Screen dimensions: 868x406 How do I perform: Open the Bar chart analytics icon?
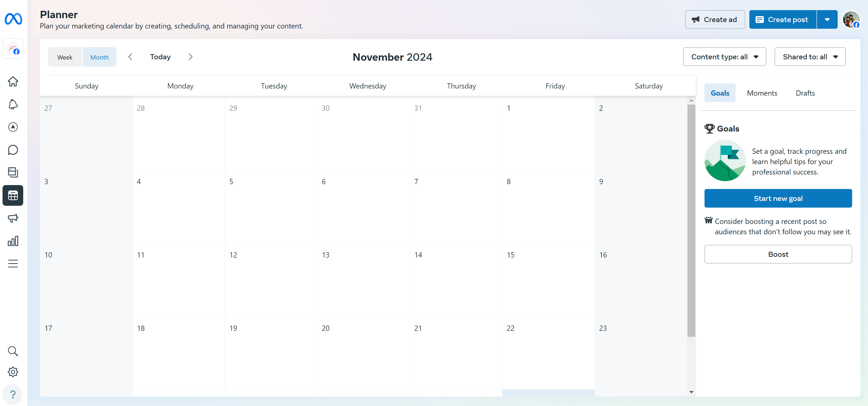click(14, 241)
